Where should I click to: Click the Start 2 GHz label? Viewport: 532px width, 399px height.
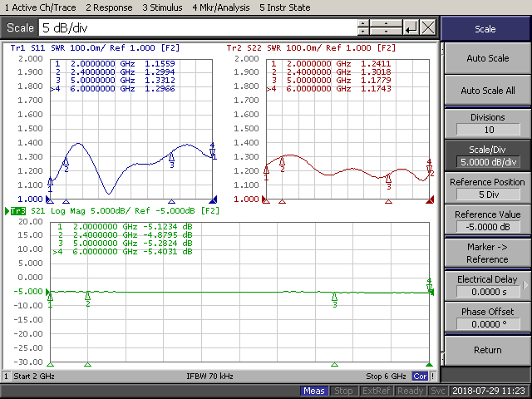click(34, 377)
